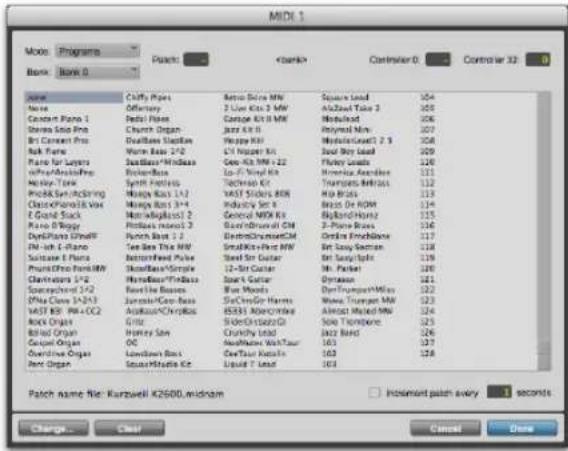This screenshot has width=568, height=451.
Task: Select patch 'Crunchy Lead'
Action: tap(250, 333)
